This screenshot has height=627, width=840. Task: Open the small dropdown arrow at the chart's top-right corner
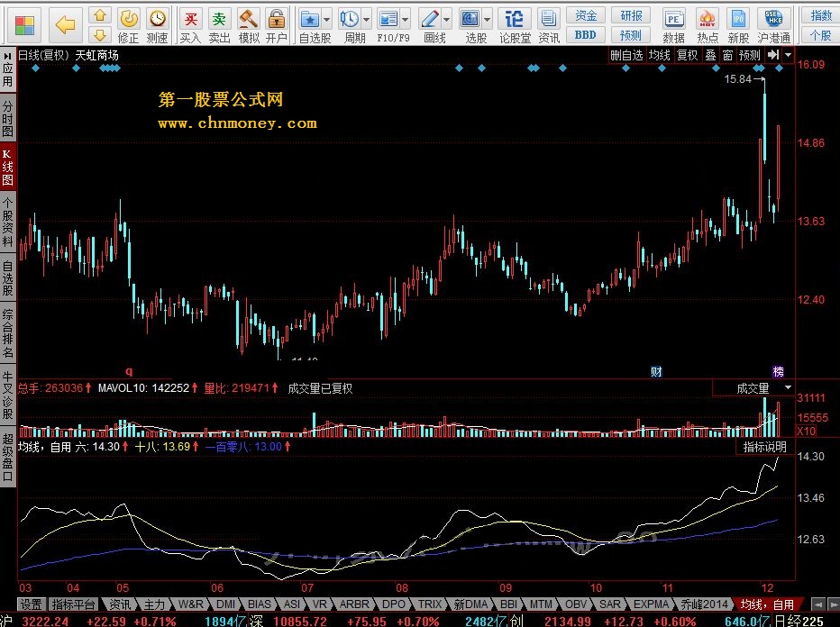point(788,55)
